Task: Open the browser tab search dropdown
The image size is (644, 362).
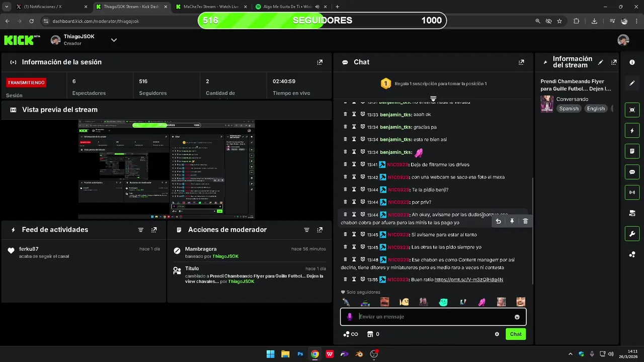Action: 6,7
